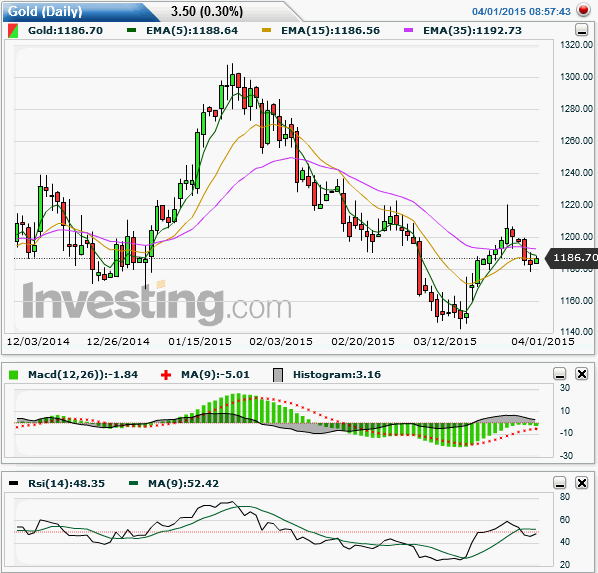Minimize the MACD indicator panel
This screenshot has height=573, width=598.
click(x=559, y=374)
